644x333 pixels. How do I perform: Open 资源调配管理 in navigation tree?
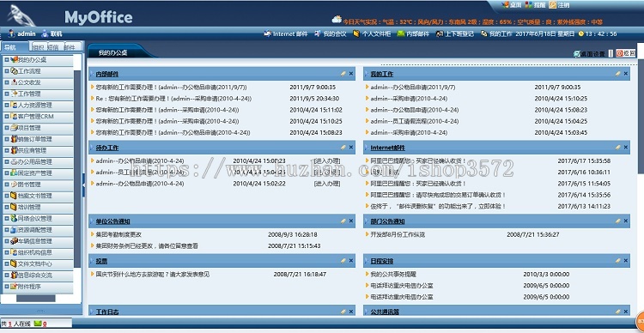[x=35, y=230]
